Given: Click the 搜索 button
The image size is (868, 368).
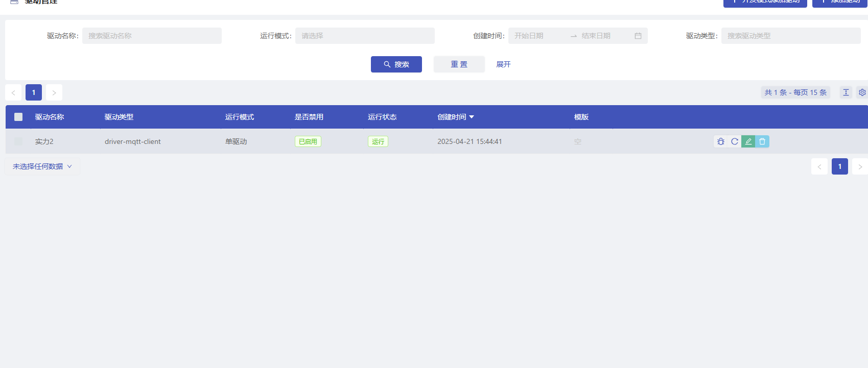Looking at the screenshot, I should (x=396, y=64).
